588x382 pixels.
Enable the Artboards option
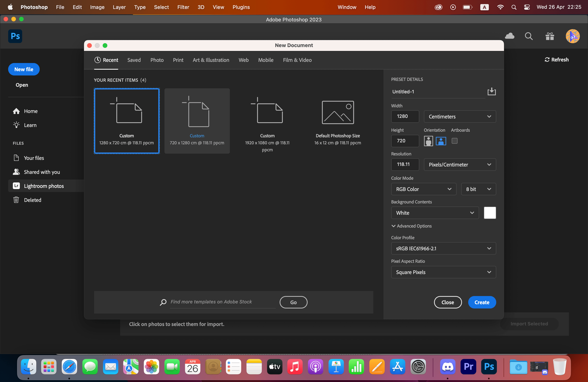pos(455,141)
